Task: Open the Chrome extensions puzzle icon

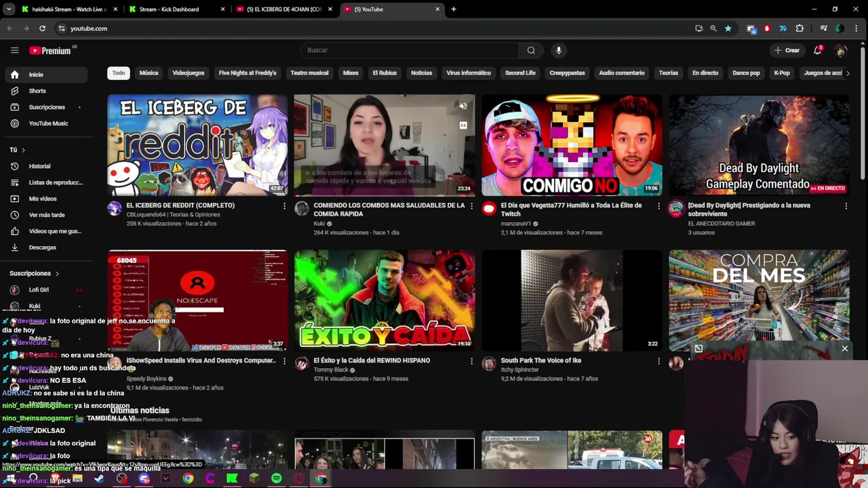Action: (800, 28)
